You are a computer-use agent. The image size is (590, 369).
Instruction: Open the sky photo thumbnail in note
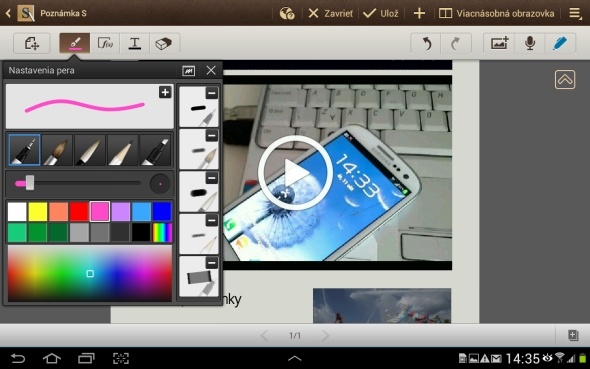click(x=382, y=306)
